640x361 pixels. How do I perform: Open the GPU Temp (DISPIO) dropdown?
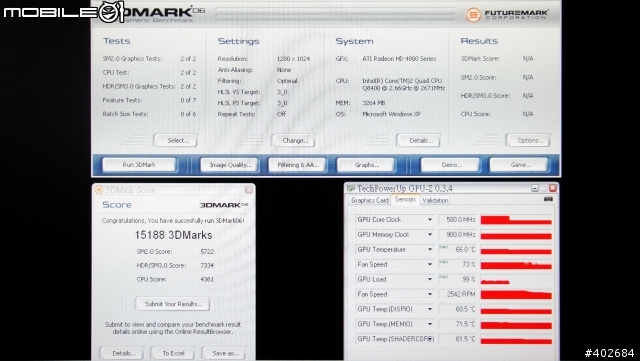[x=430, y=309]
